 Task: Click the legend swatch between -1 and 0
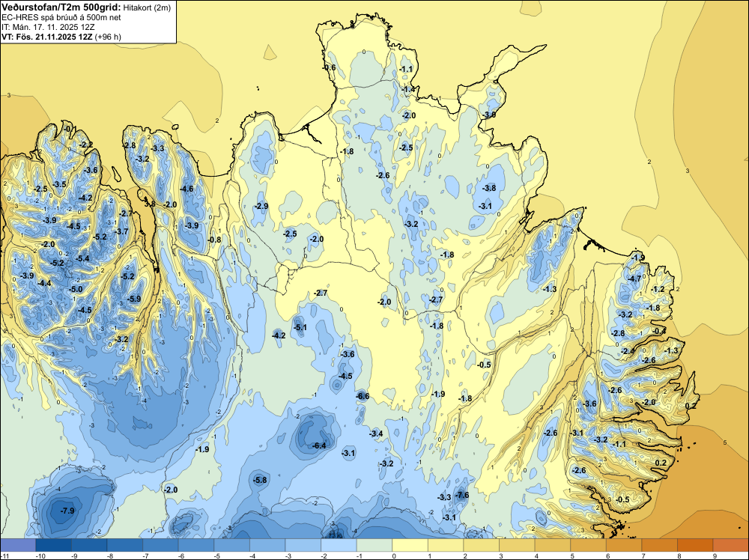point(374,545)
